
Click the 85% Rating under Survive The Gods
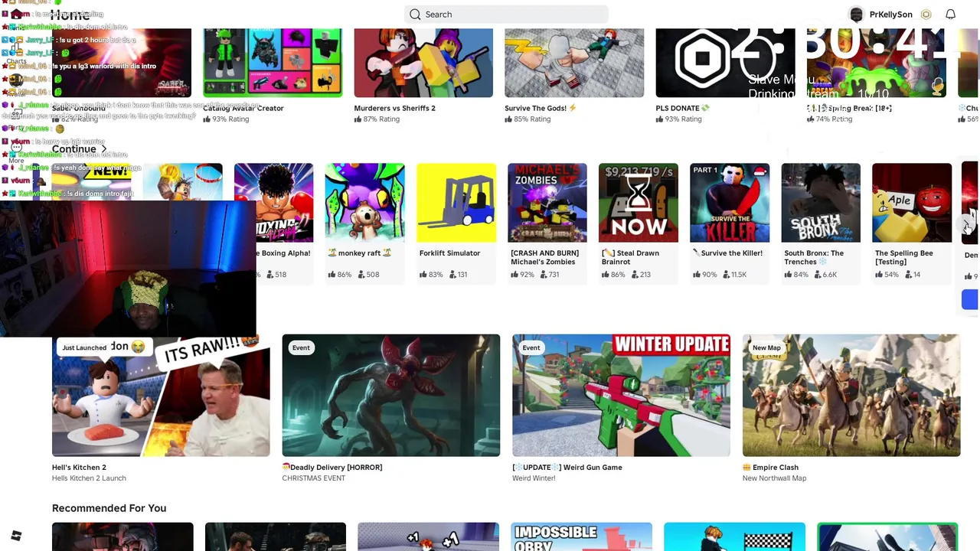click(528, 119)
